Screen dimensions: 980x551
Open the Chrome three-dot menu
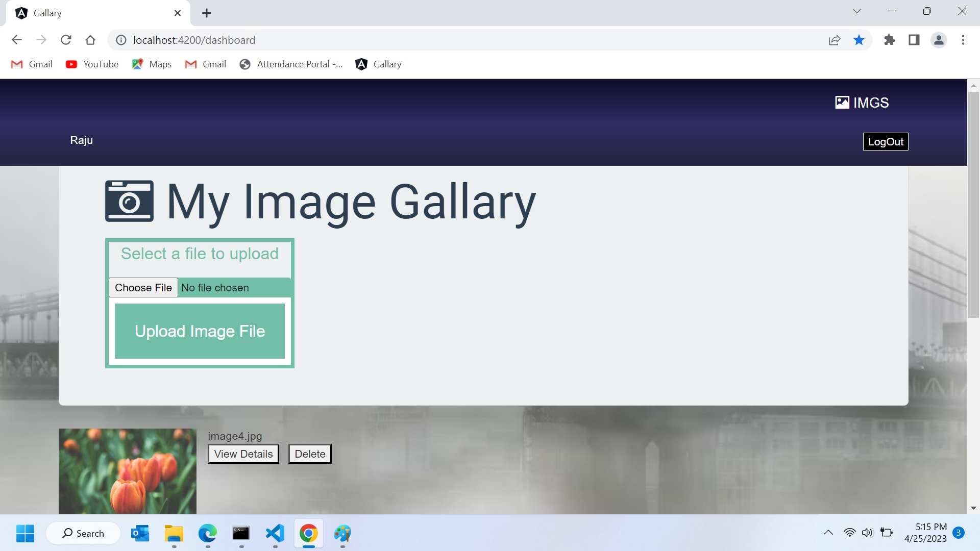pyautogui.click(x=963, y=40)
